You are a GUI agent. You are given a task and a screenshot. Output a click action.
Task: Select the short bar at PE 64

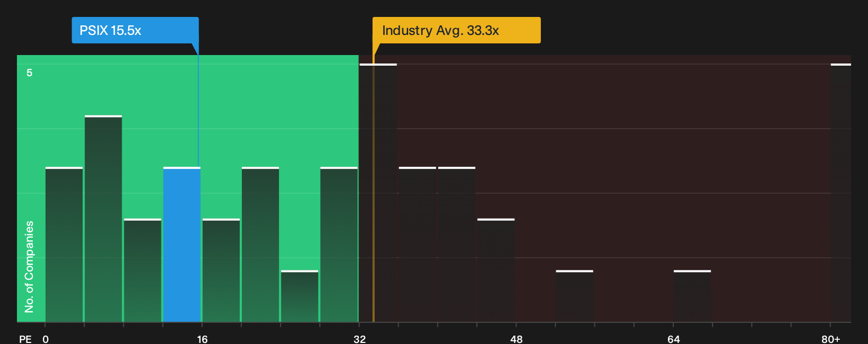(692, 296)
